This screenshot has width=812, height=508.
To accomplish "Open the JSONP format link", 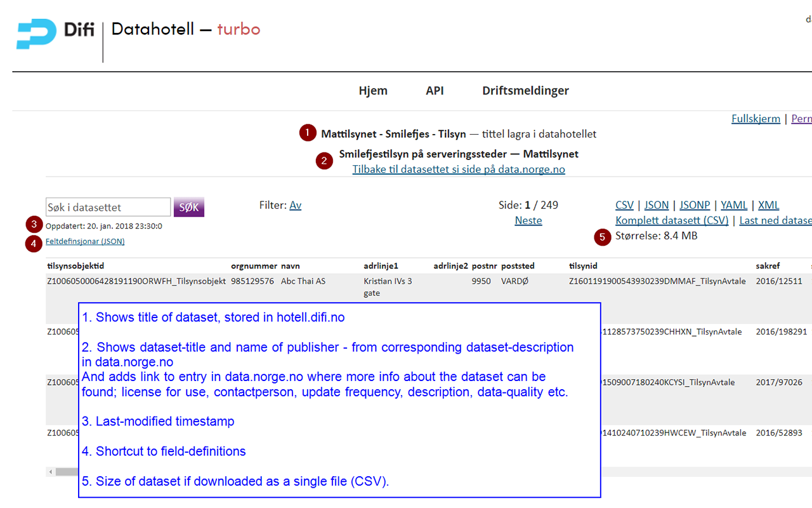I will (695, 205).
